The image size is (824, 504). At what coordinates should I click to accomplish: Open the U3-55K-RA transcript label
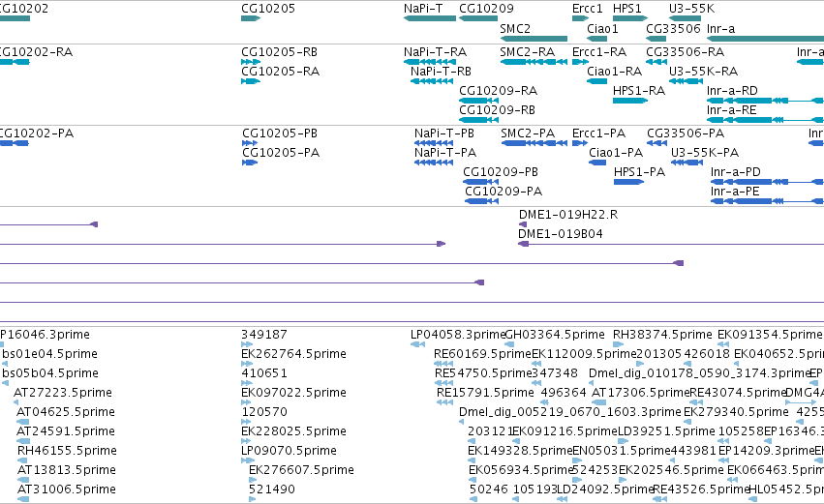(703, 72)
